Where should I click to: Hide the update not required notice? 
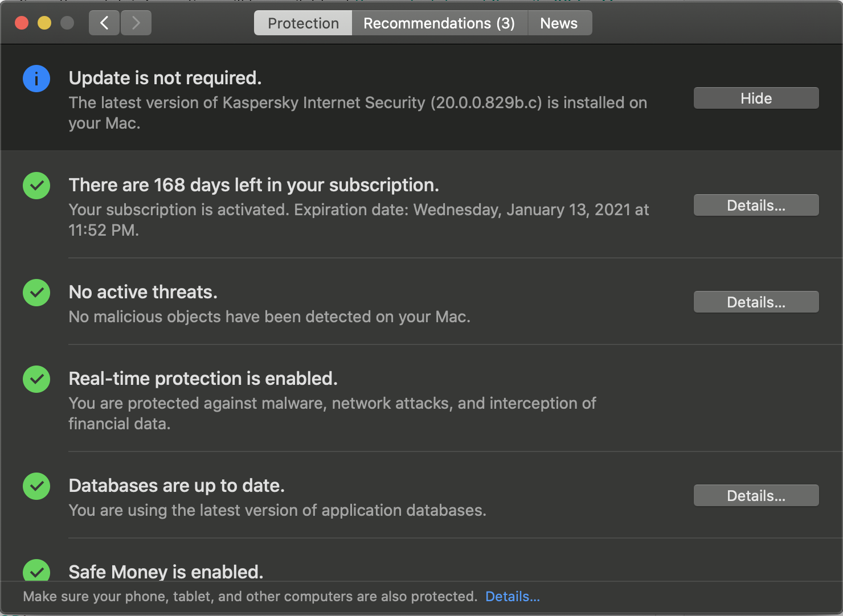756,98
